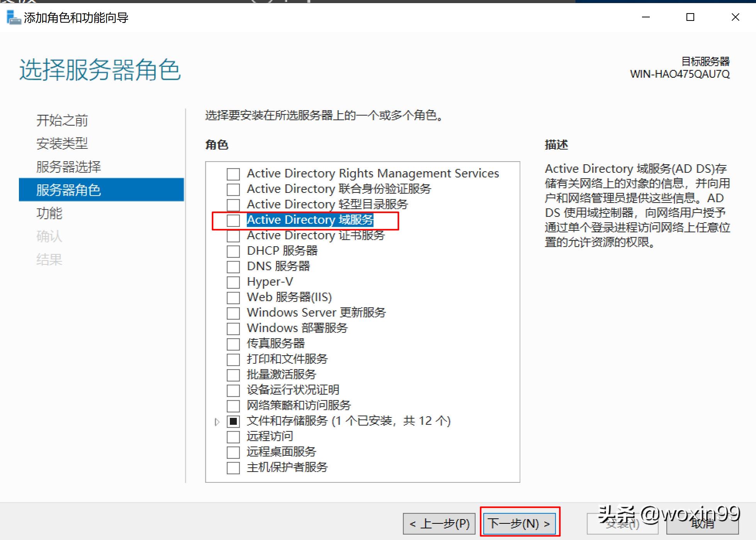Image resolution: width=756 pixels, height=540 pixels.
Task: Check the Web 服务器(IIS) role
Action: click(x=233, y=297)
